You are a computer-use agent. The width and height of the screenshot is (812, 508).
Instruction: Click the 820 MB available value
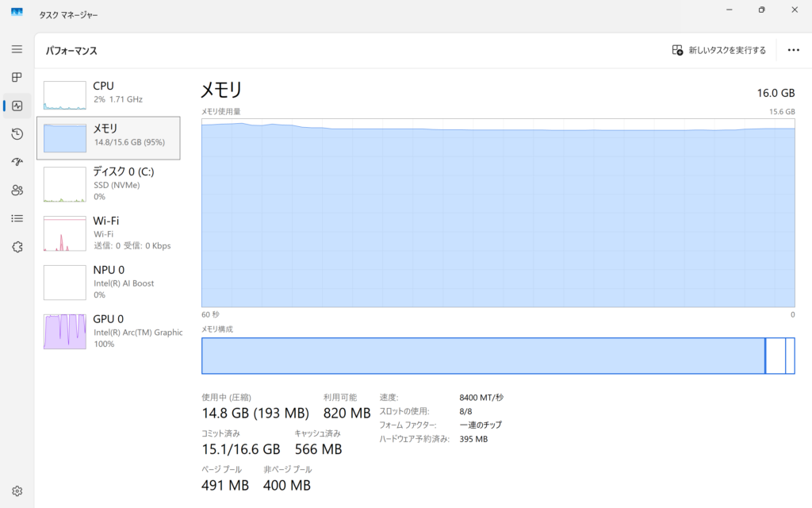347,413
